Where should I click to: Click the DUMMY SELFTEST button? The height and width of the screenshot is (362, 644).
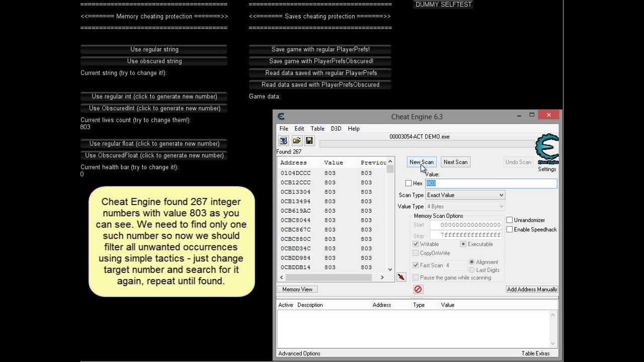tap(443, 5)
